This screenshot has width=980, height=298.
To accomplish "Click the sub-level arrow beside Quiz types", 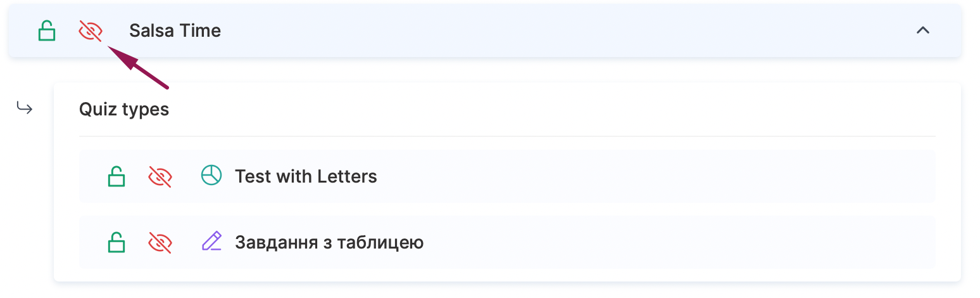I will pos(24,109).
